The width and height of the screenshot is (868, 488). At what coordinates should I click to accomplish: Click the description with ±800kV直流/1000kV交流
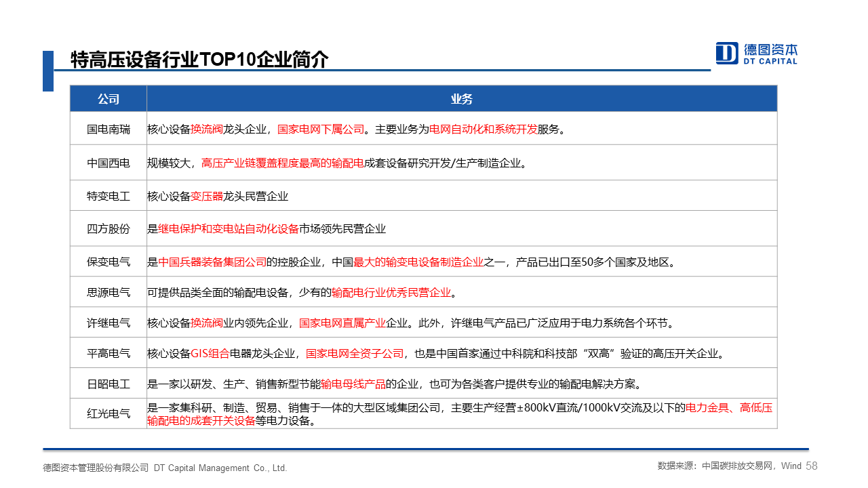tap(460, 414)
